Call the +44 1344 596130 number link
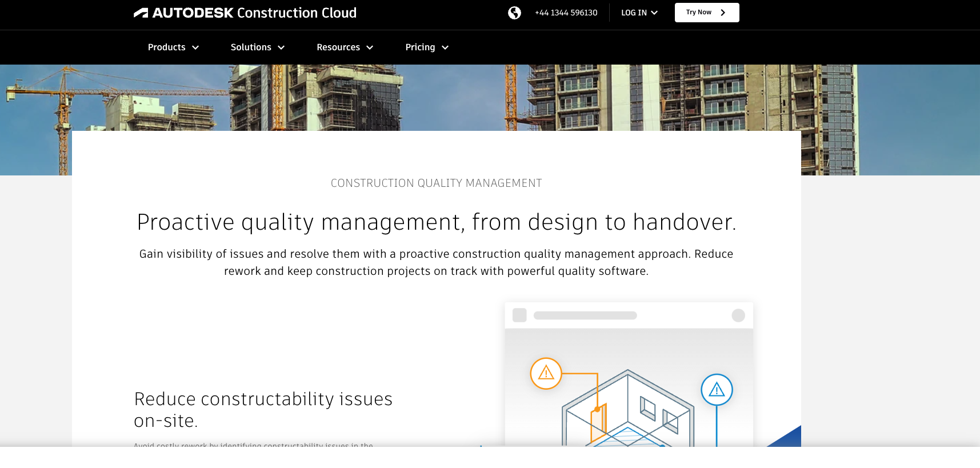The width and height of the screenshot is (980, 468). pos(566,13)
